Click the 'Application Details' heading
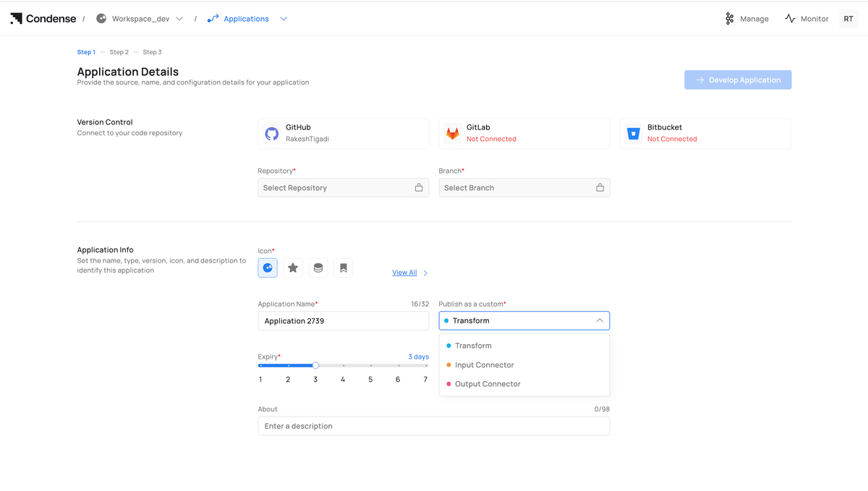This screenshot has height=491, width=868. [128, 72]
